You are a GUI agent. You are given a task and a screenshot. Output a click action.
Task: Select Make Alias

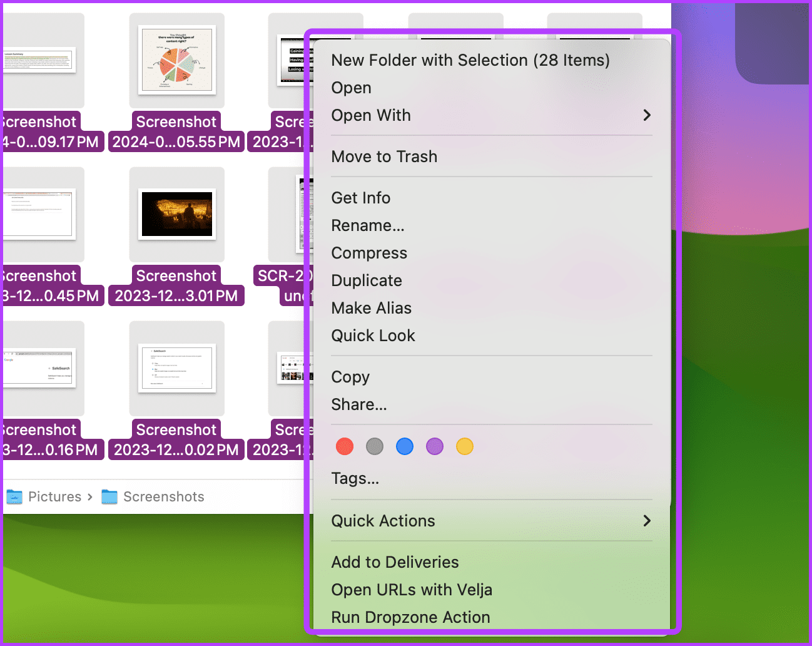click(372, 308)
